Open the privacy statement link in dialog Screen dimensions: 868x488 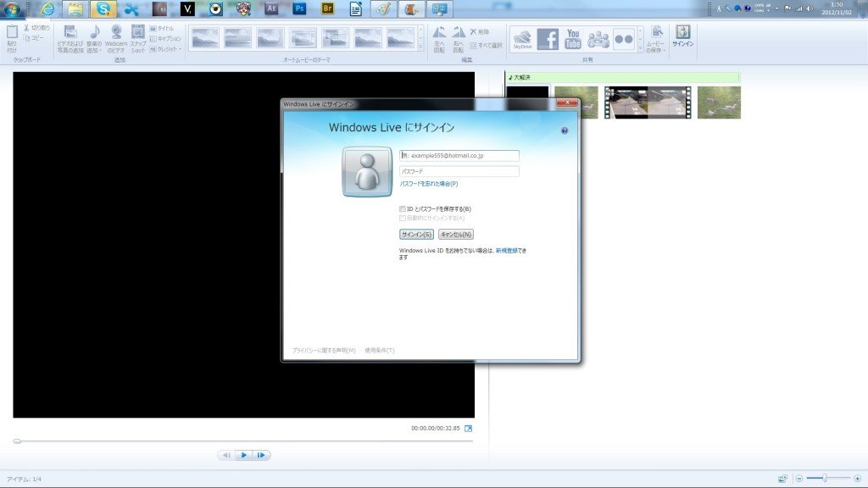coord(324,350)
